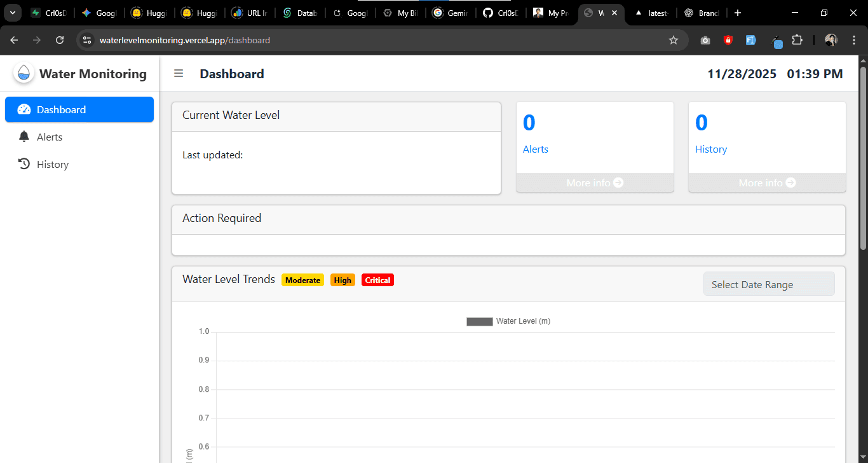Open the tab search dropdown arrow
The width and height of the screenshot is (868, 463).
(x=12, y=12)
